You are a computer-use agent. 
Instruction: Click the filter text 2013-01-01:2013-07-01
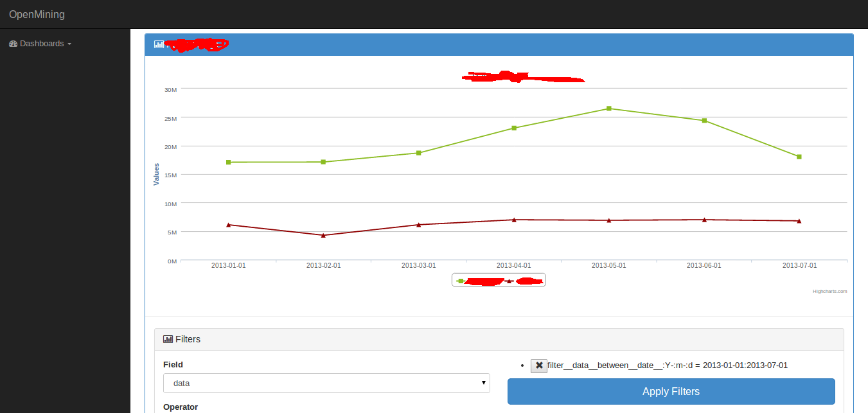(745, 365)
